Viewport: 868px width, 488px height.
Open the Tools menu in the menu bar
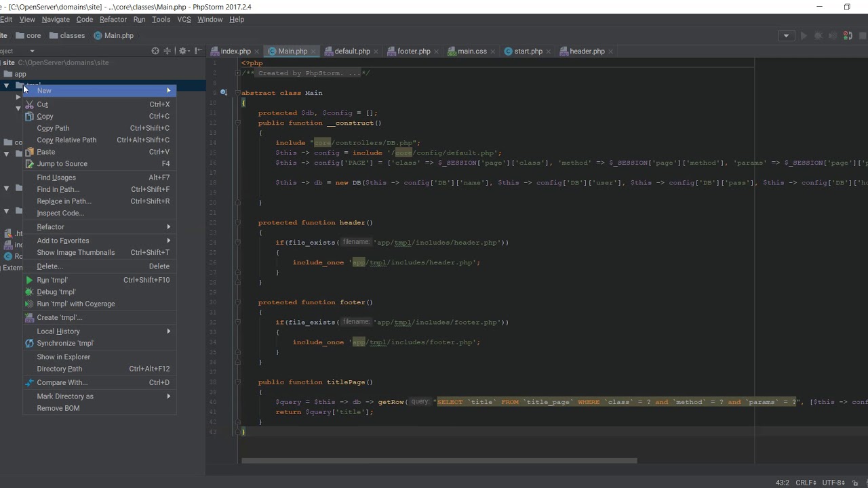pos(161,20)
